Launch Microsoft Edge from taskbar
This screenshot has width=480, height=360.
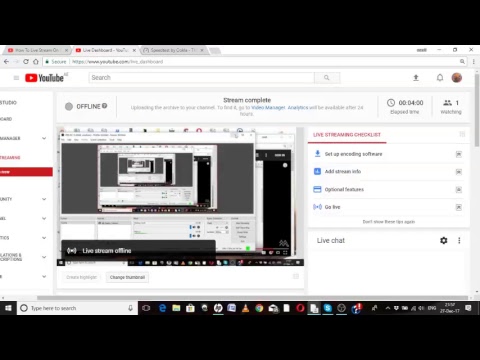tap(162, 308)
